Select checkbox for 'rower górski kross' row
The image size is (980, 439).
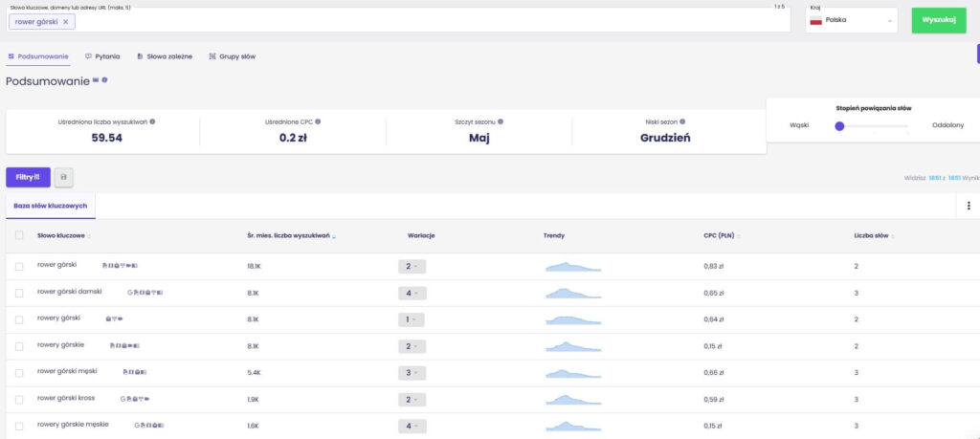click(x=19, y=399)
